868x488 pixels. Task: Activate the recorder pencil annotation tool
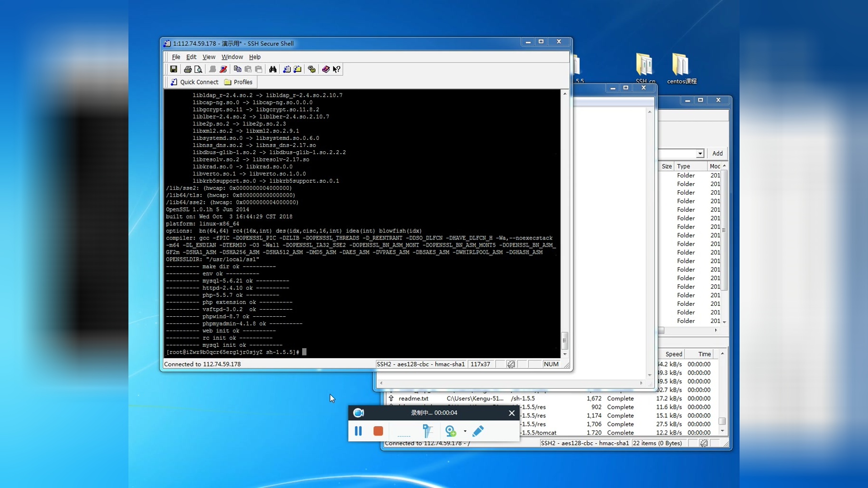(x=478, y=431)
